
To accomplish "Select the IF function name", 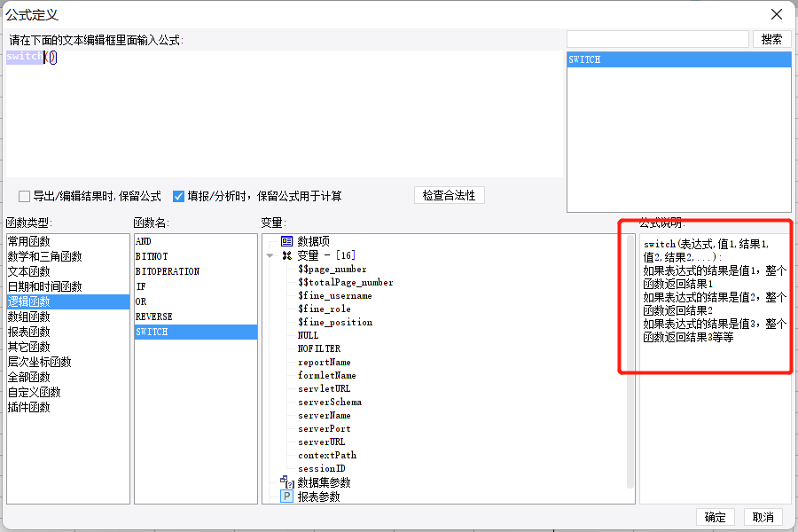I will pyautogui.click(x=196, y=286).
